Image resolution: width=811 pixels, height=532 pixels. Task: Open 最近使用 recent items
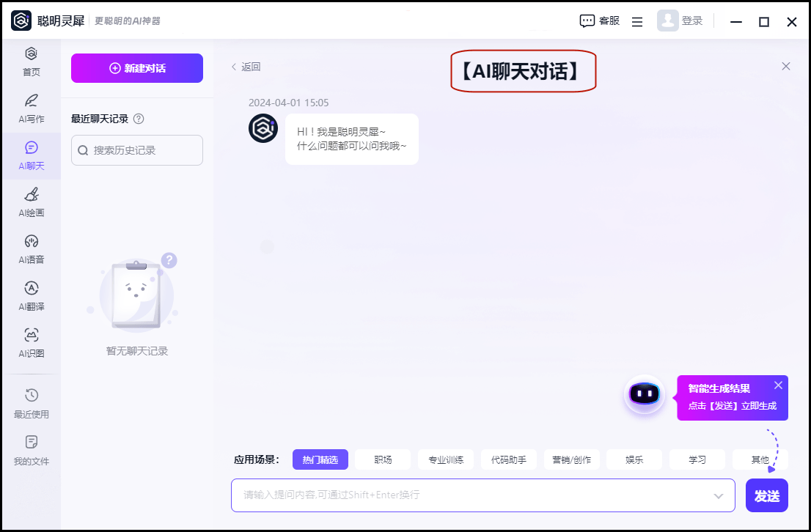click(31, 404)
